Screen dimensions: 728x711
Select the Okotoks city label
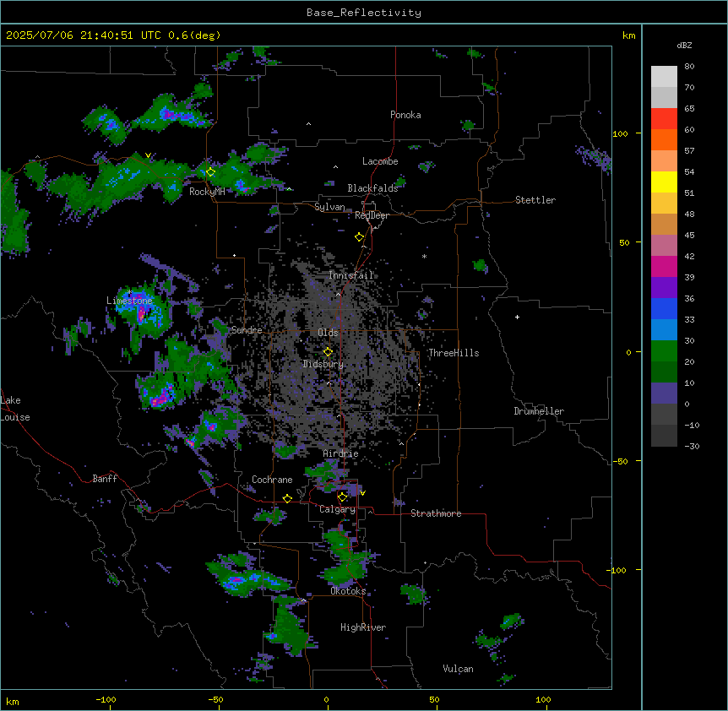click(348, 591)
